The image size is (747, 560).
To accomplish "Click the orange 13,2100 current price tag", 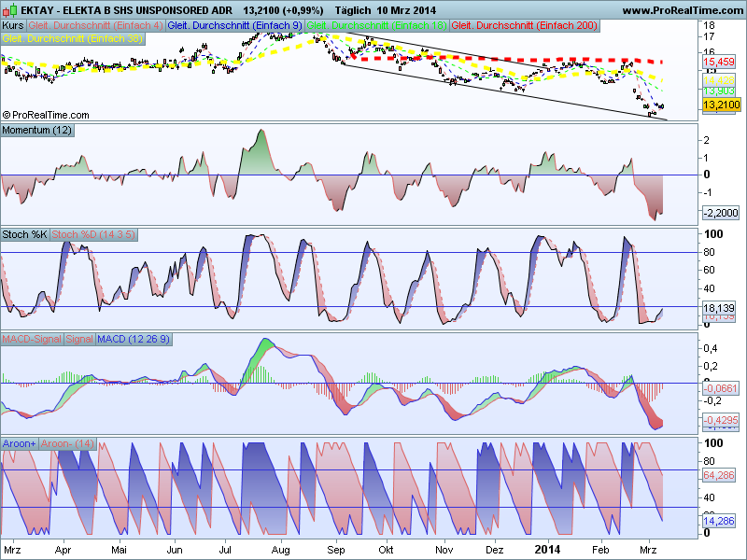I will tap(721, 105).
